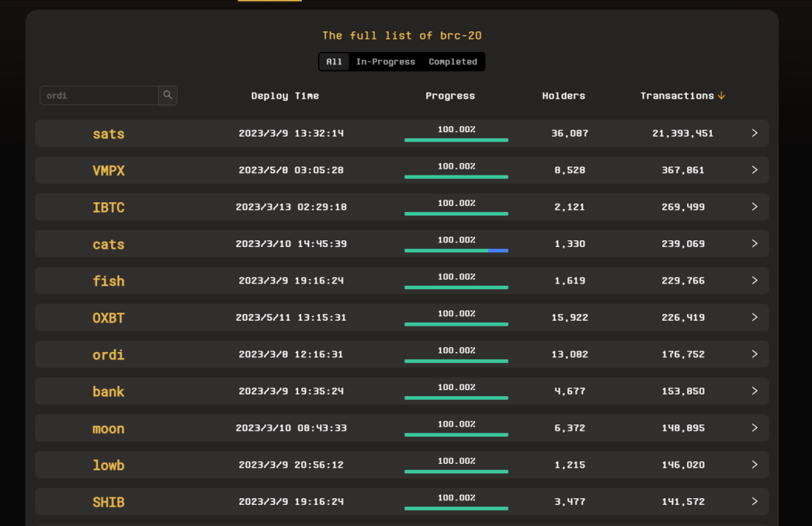The height and width of the screenshot is (526, 812).
Task: Sort by Holders column header
Action: tap(564, 96)
